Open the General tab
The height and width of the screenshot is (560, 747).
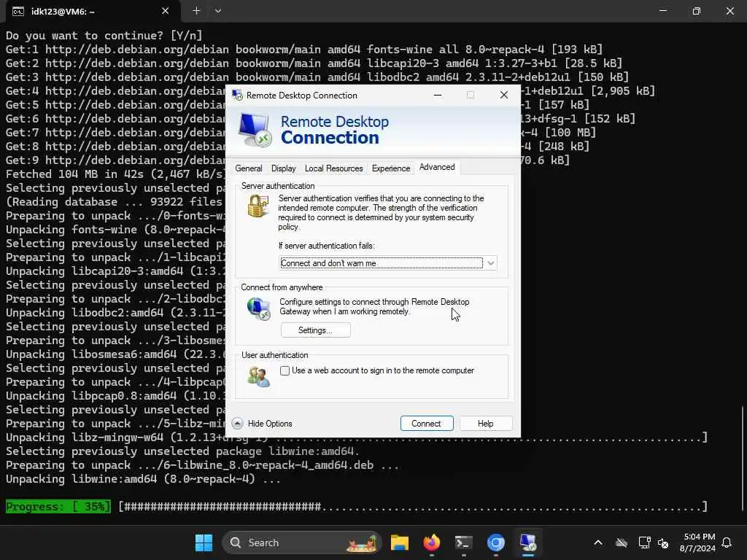coord(248,168)
